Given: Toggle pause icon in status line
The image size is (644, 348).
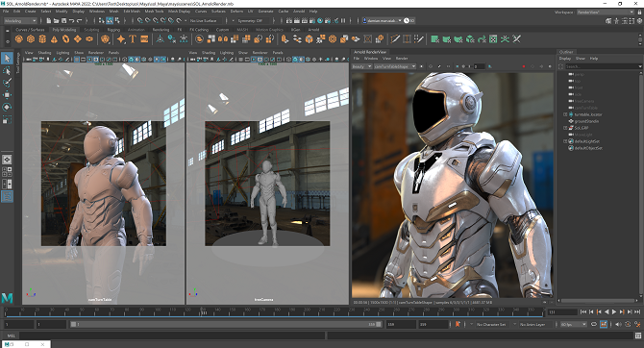Looking at the screenshot, I should pyautogui.click(x=343, y=20).
